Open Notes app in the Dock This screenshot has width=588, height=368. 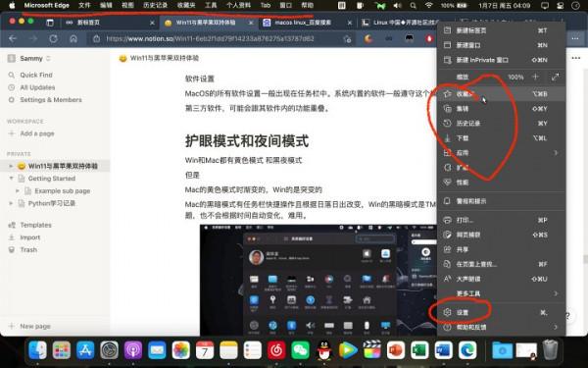228,350
